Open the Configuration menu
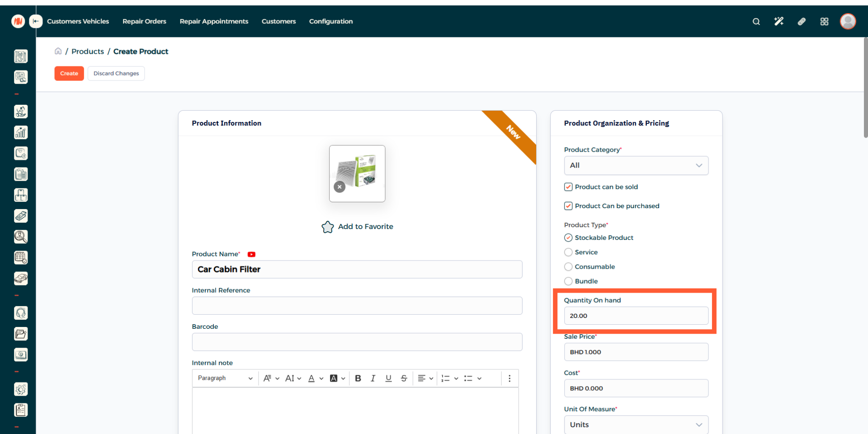 [330, 21]
